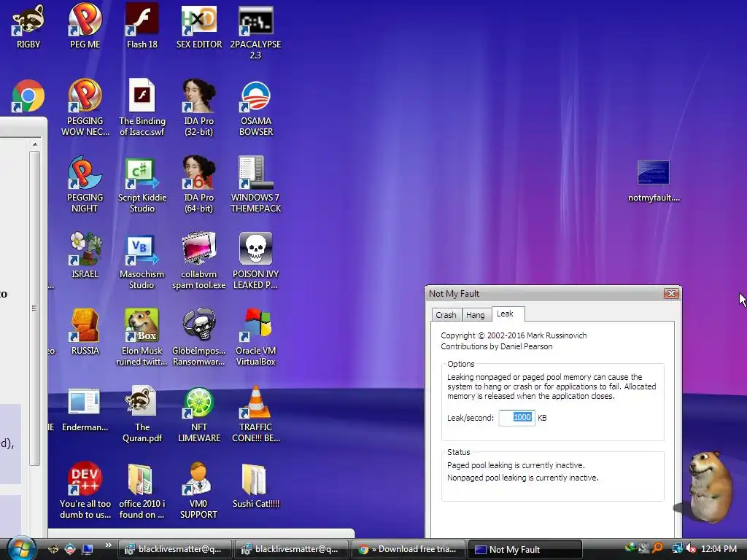Launch IDA Pro (64-bit) shortcut
This screenshot has width=747, height=560.
(199, 184)
